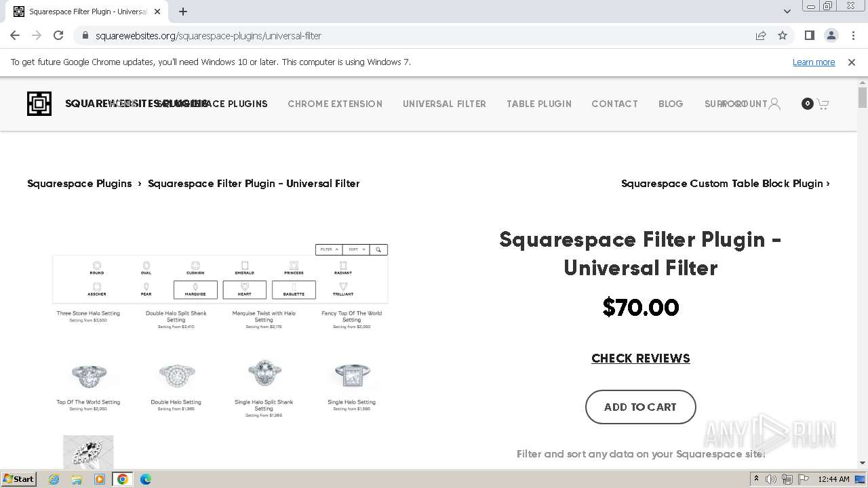Click the browser forward arrow
The width and height of the screenshot is (868, 488).
point(37,35)
